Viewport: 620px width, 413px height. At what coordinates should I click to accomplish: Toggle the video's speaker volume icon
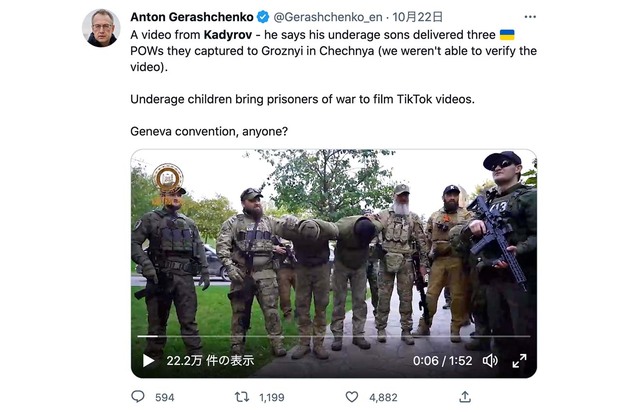[490, 360]
